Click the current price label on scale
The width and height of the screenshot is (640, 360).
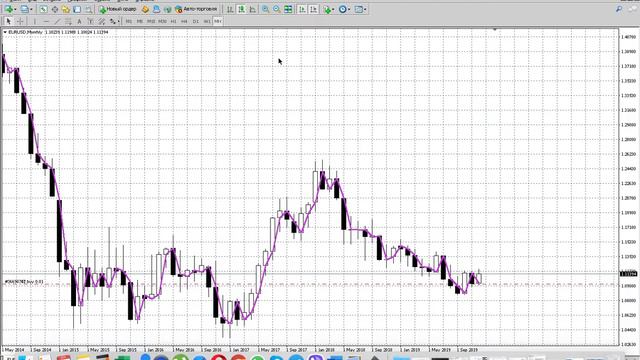(x=629, y=273)
